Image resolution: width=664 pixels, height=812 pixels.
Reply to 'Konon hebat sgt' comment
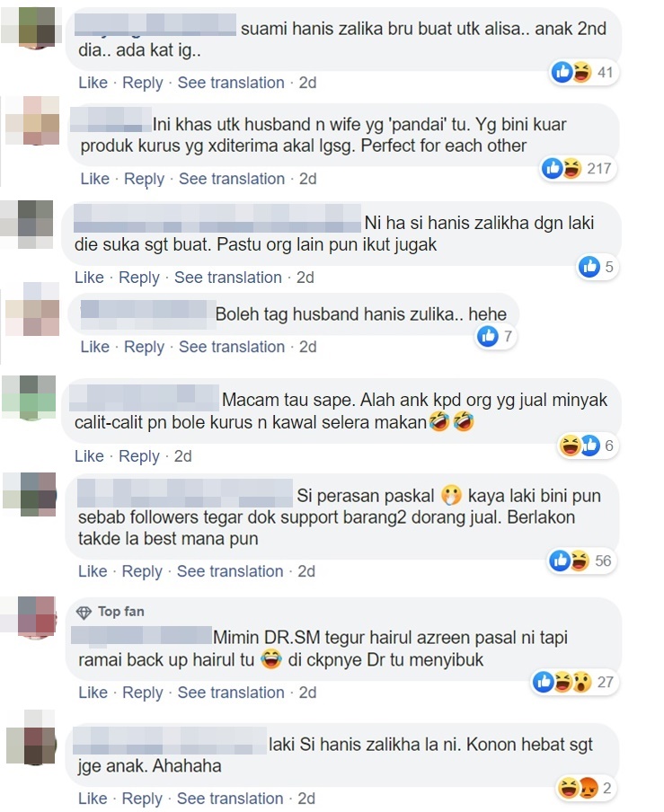click(142, 799)
